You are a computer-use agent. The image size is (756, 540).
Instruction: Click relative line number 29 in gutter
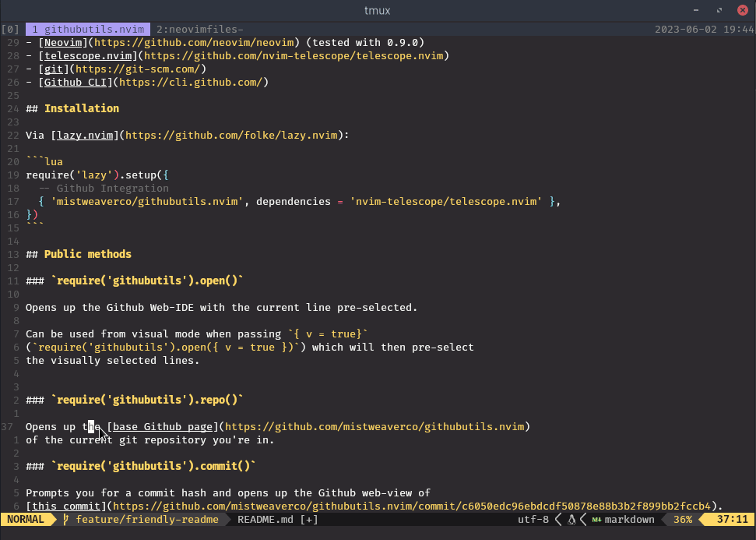coord(13,42)
